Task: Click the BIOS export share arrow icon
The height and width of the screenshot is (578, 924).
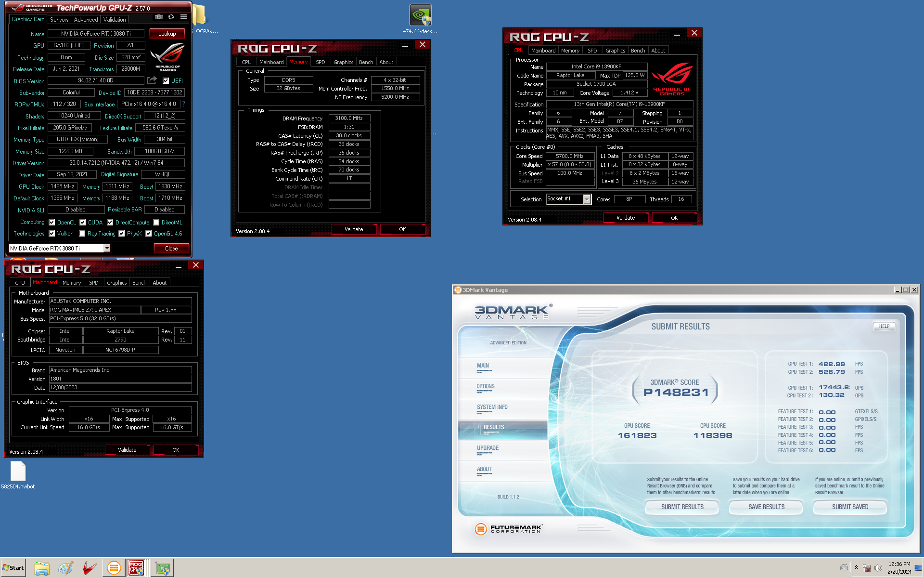Action: [152, 80]
